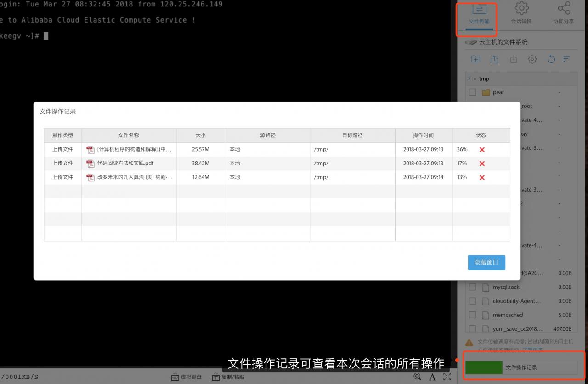Click the 云主机的文件系统 drive icon
Image resolution: width=588 pixels, height=384 pixels.
point(471,42)
